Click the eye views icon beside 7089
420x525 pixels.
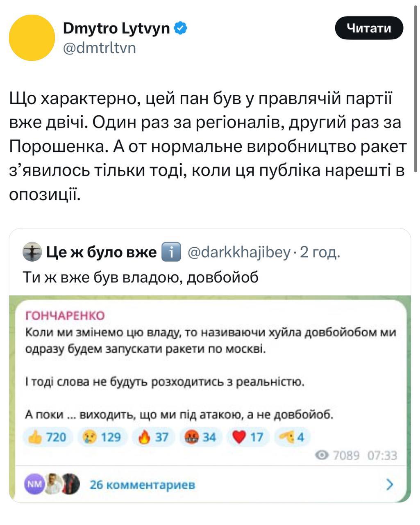323,455
